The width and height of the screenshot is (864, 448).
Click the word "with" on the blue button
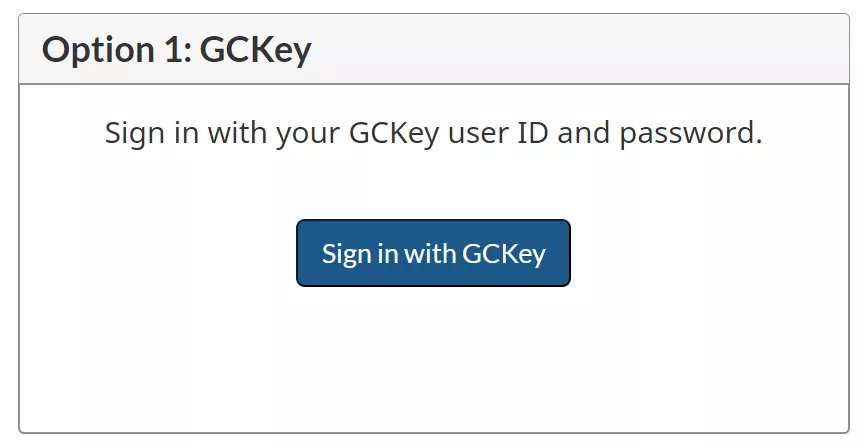click(429, 254)
